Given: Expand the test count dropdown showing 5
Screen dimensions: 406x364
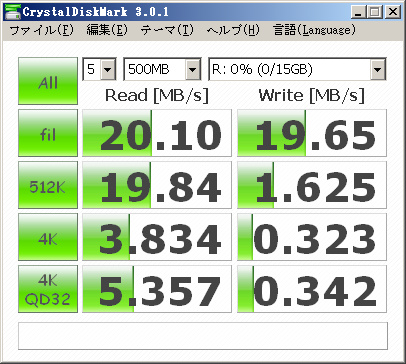Looking at the screenshot, I should point(107,69).
